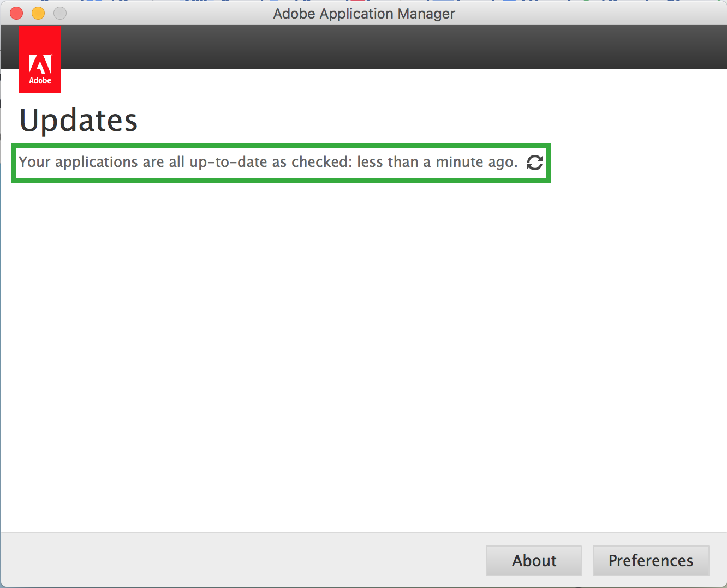Click the red Adobe logo

coord(40,59)
